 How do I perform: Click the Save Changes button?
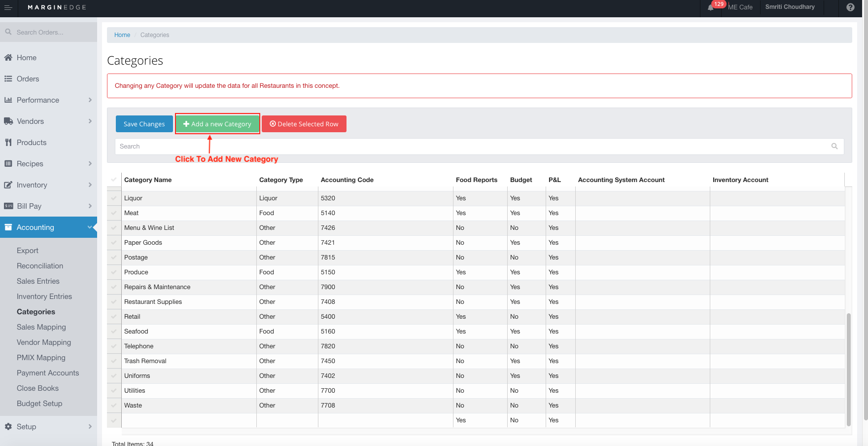click(x=144, y=124)
